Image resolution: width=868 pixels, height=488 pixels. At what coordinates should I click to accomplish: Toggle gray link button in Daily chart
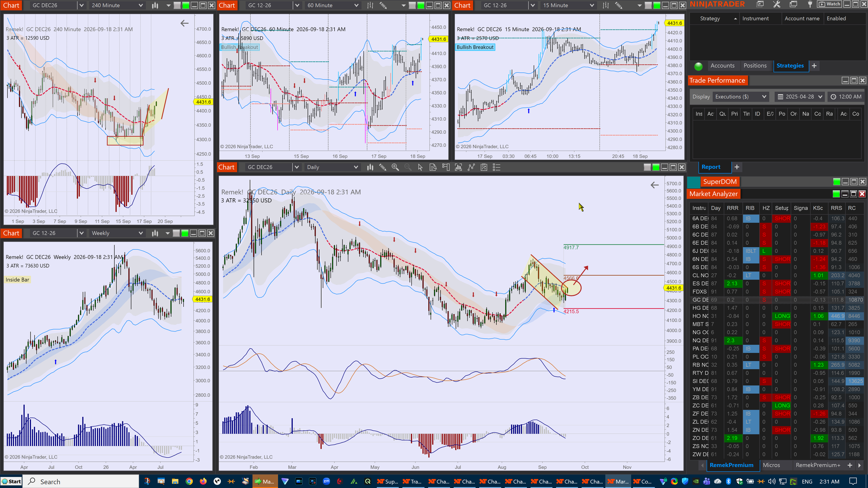[x=647, y=167]
